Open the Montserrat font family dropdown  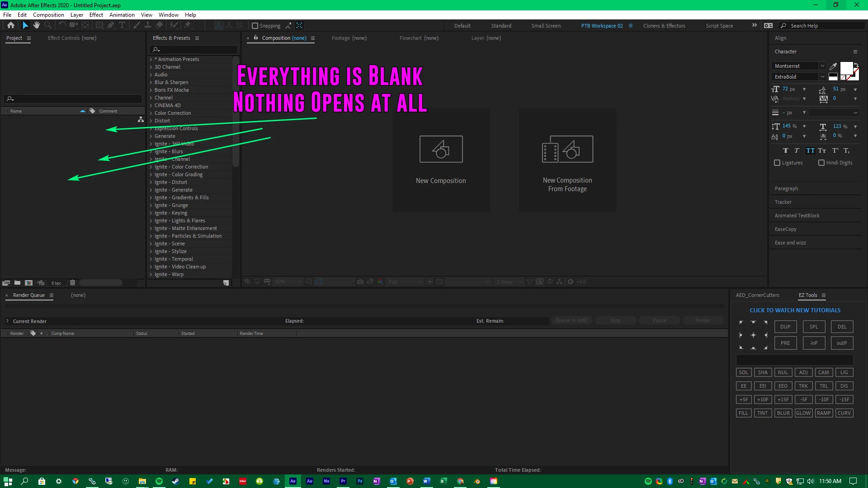(822, 66)
